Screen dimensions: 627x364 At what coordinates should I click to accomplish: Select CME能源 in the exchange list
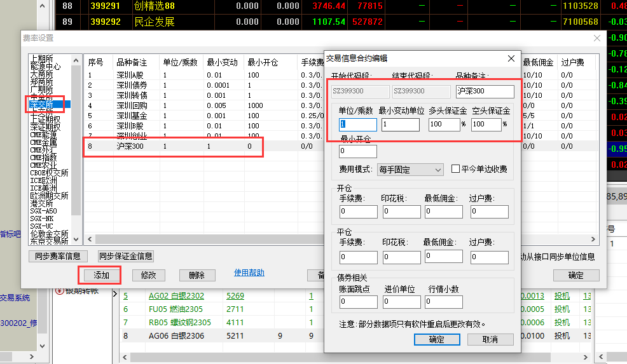(x=45, y=135)
